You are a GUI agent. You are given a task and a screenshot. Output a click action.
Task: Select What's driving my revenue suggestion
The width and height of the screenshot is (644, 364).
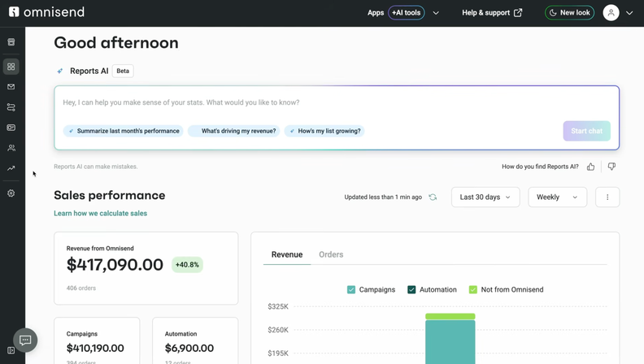[x=234, y=131]
